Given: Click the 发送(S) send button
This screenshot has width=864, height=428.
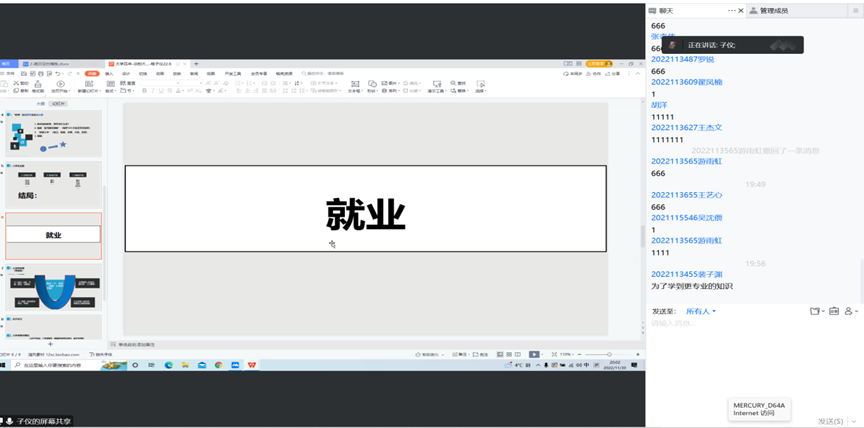Looking at the screenshot, I should (x=830, y=421).
